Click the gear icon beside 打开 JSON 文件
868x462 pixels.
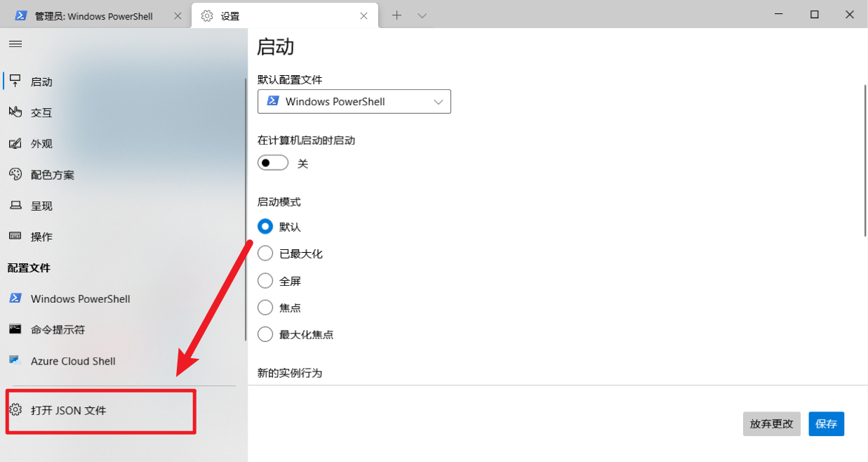click(15, 409)
